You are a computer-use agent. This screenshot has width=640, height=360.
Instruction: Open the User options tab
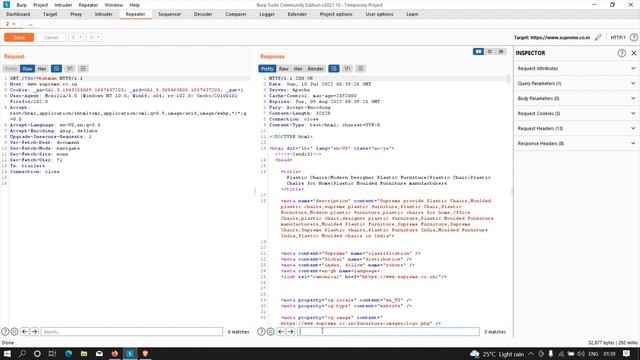pos(379,14)
